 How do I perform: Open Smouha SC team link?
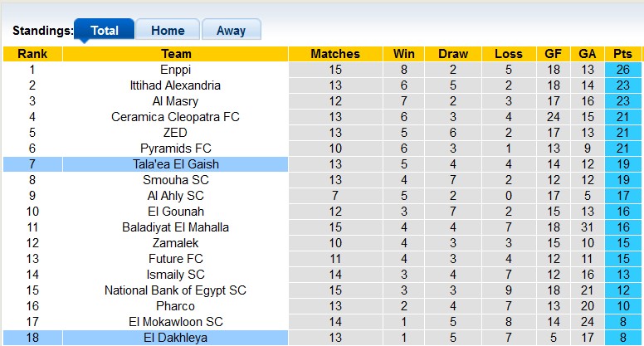click(x=175, y=180)
